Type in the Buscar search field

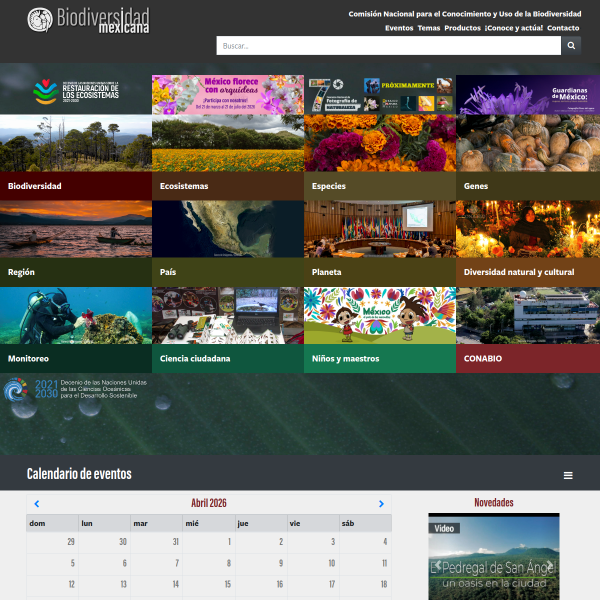[x=388, y=46]
